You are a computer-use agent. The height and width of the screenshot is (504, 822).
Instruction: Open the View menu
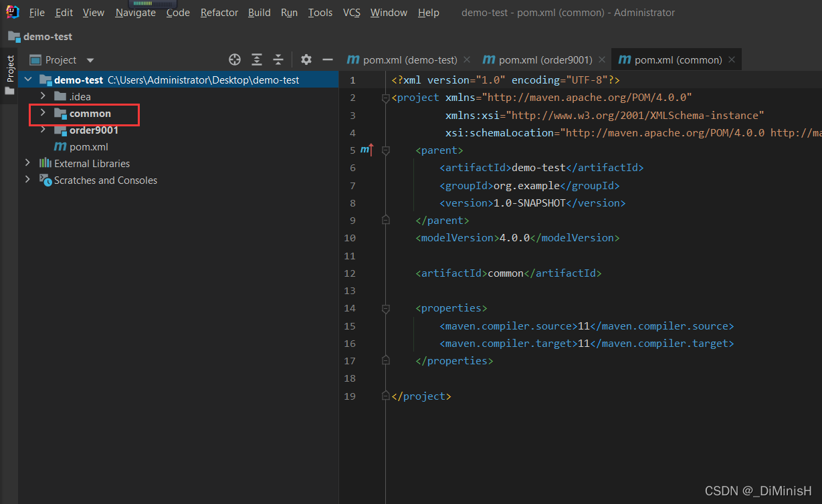point(94,13)
